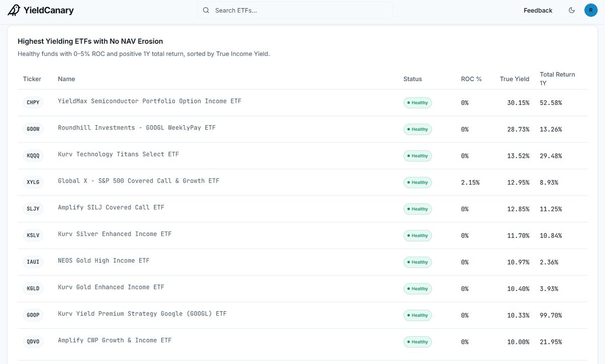Click the 29.48% Total Return value
Image resolution: width=605 pixels, height=364 pixels.
(x=551, y=156)
